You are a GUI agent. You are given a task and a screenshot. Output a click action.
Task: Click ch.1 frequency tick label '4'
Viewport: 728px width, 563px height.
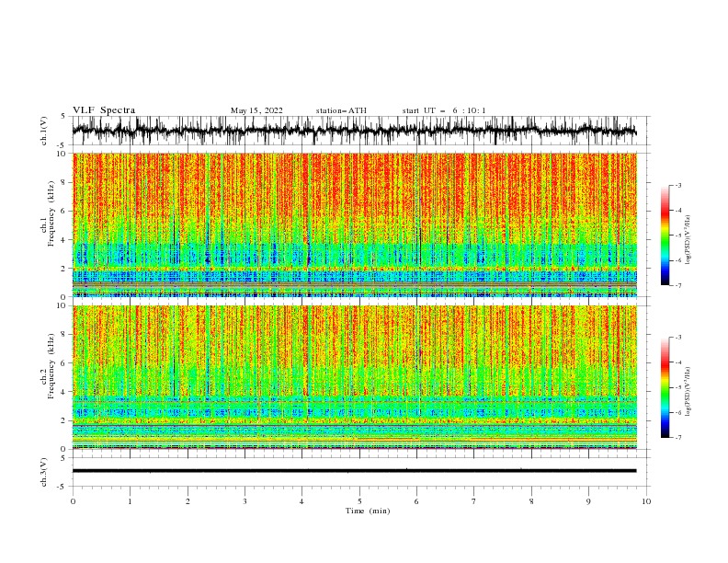[x=63, y=240]
